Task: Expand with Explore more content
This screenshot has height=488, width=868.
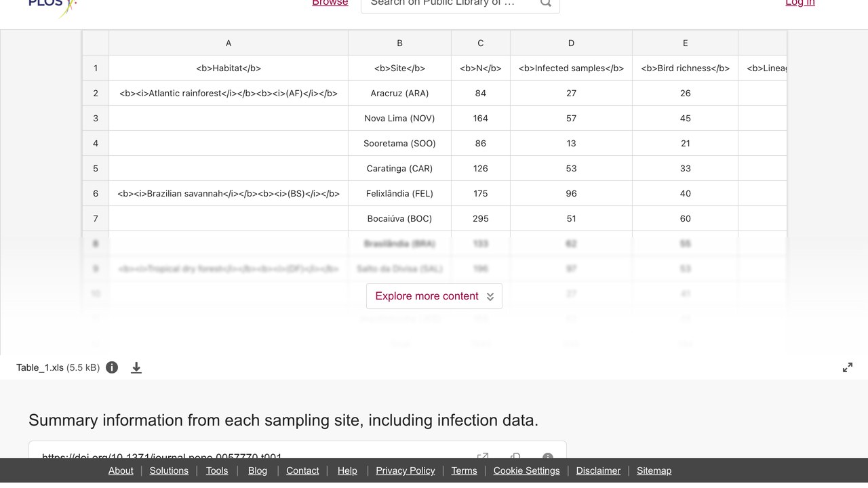Action: click(434, 296)
